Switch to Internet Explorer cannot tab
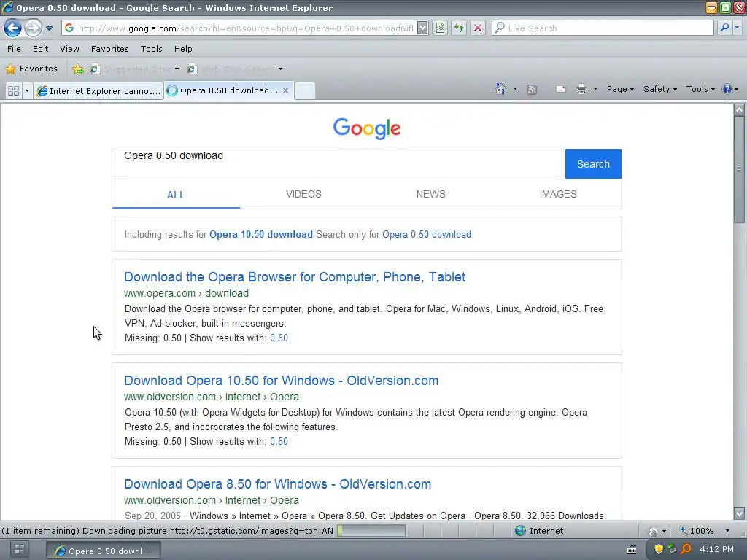Image resolution: width=747 pixels, height=560 pixels. (98, 90)
